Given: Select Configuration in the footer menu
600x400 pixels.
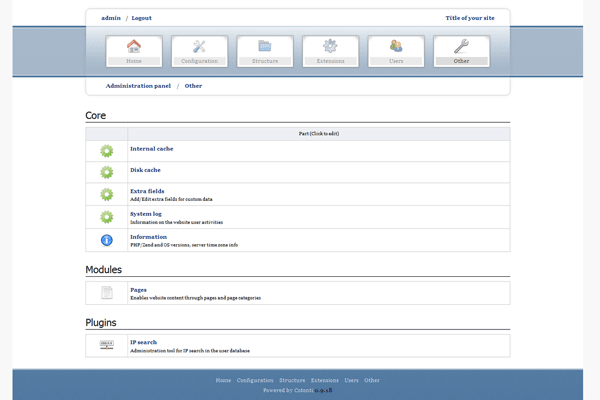Looking at the screenshot, I should pyautogui.click(x=255, y=380).
